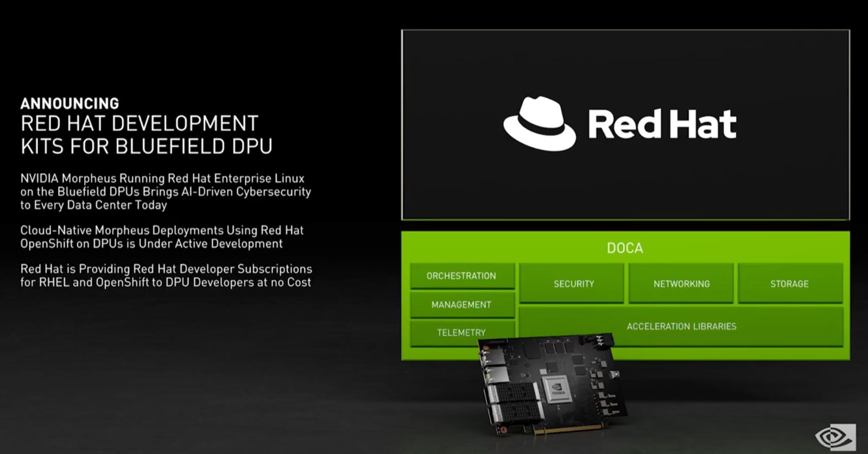Screen dimensions: 868x454
Task: Select the TELEMETRY block in DOCA
Action: coord(462,332)
